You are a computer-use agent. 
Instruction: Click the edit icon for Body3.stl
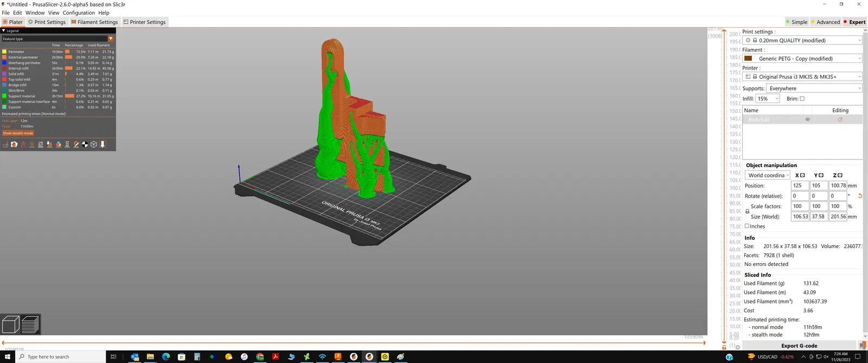tap(840, 119)
